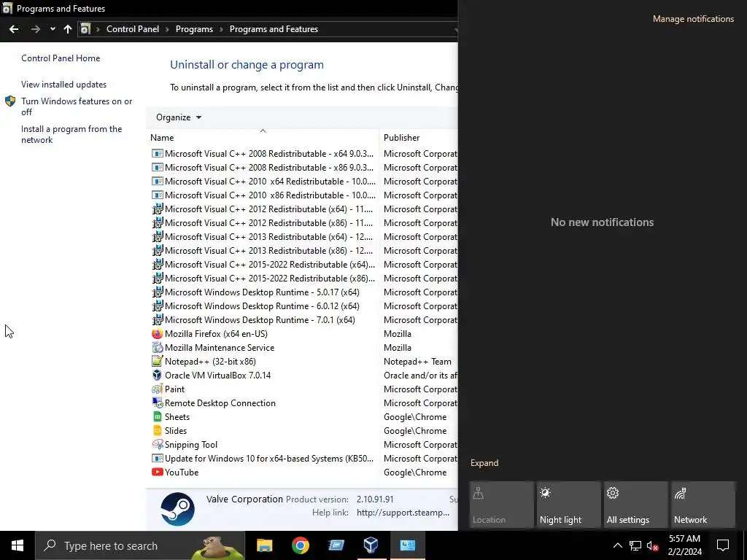This screenshot has height=560, width=747.
Task: Click the Update for Windows 10 icon
Action: pos(158,459)
